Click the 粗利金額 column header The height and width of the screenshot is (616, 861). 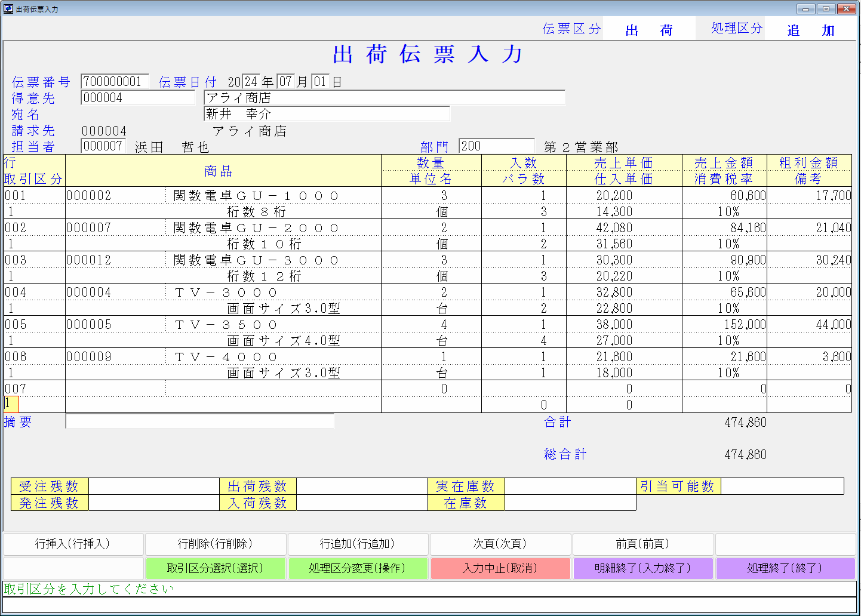pos(808,163)
